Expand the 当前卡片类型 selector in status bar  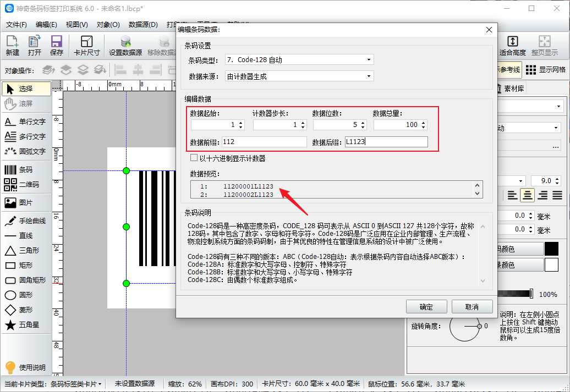coord(53,384)
